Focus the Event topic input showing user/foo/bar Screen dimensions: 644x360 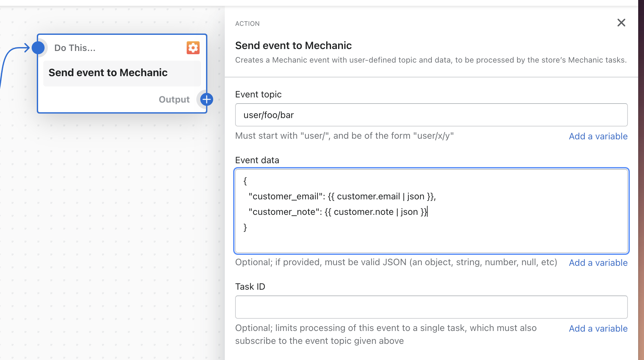[x=431, y=115]
